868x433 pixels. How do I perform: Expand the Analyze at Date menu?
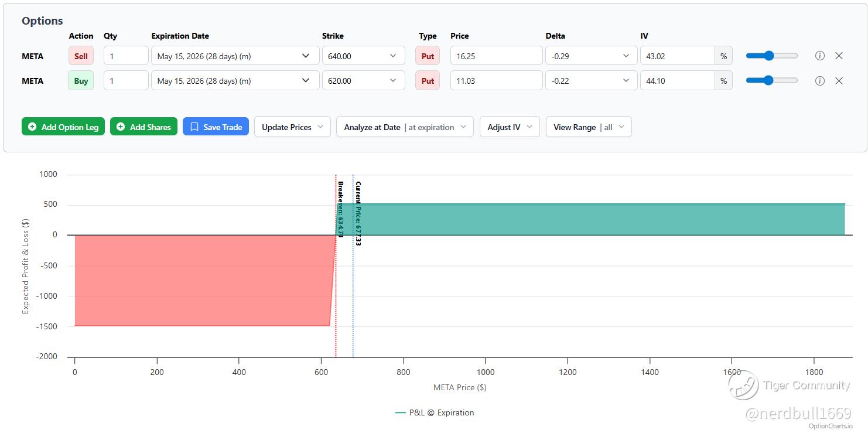[x=405, y=127]
